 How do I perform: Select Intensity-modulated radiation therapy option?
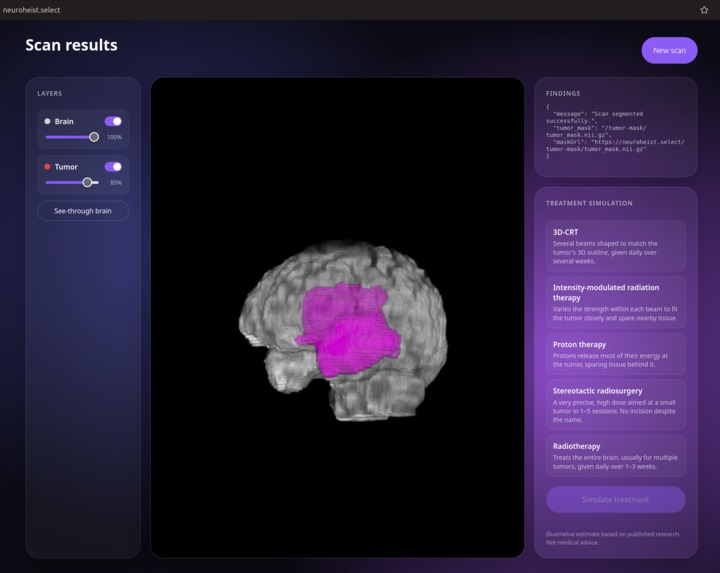616,302
